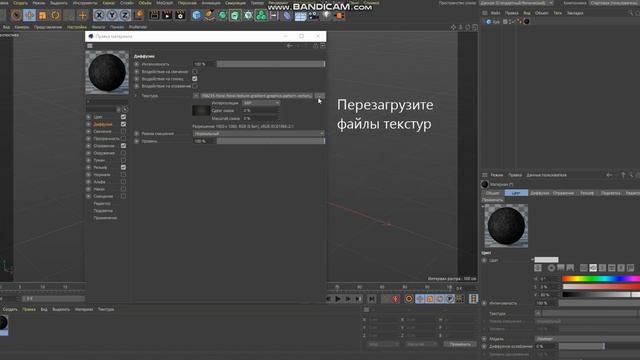Screen dimensions: 640x360
Task: Select the Scale tool in the top toolbar
Action: [x=42, y=16]
